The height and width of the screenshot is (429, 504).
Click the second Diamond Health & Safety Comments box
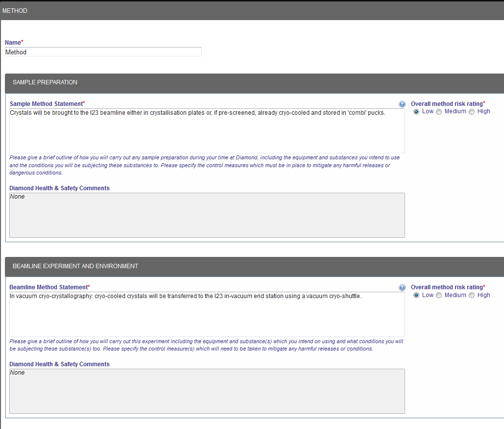pos(207,391)
